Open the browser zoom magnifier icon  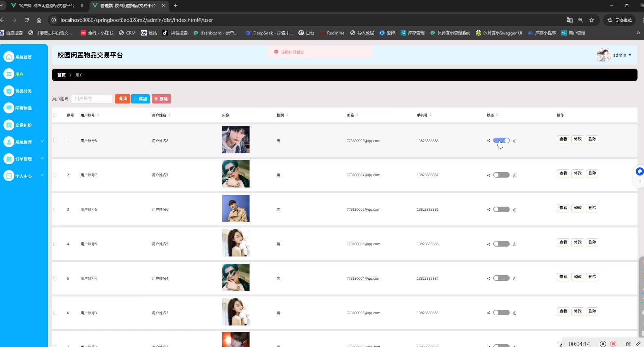click(x=580, y=20)
